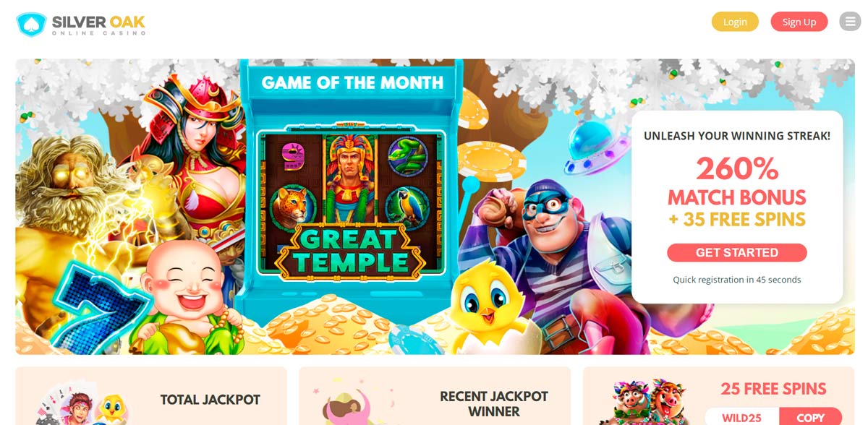The image size is (868, 425).
Task: Click the yellow Login button
Action: (x=735, y=22)
